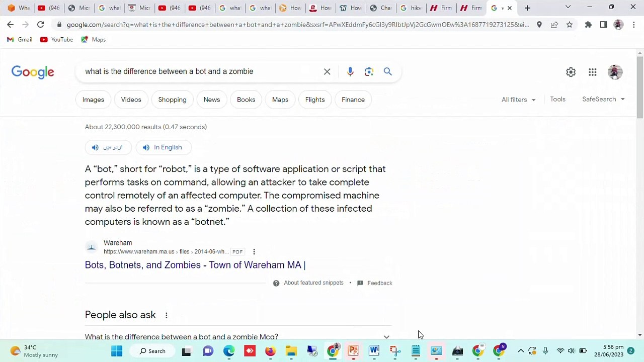Filter results by Images
Image resolution: width=644 pixels, height=362 pixels.
93,100
